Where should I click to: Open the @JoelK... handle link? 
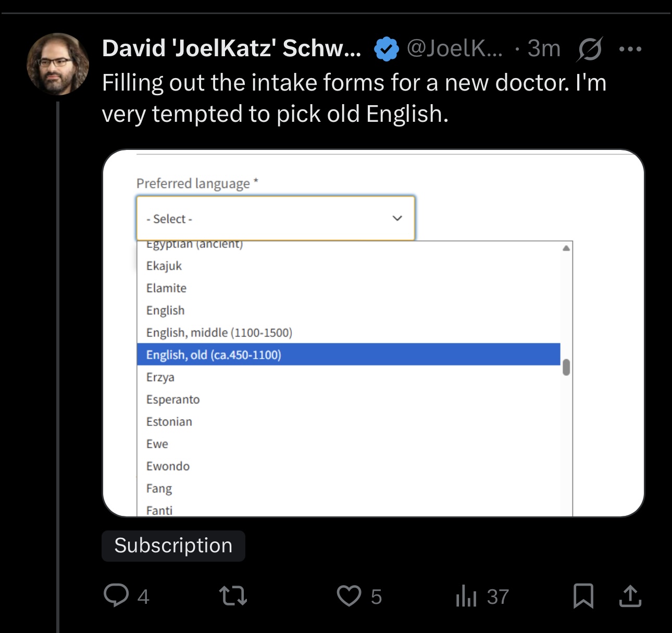pyautogui.click(x=454, y=49)
